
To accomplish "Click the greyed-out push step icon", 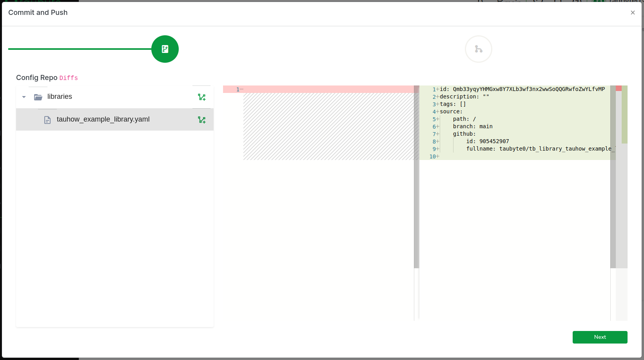I will pos(478,49).
